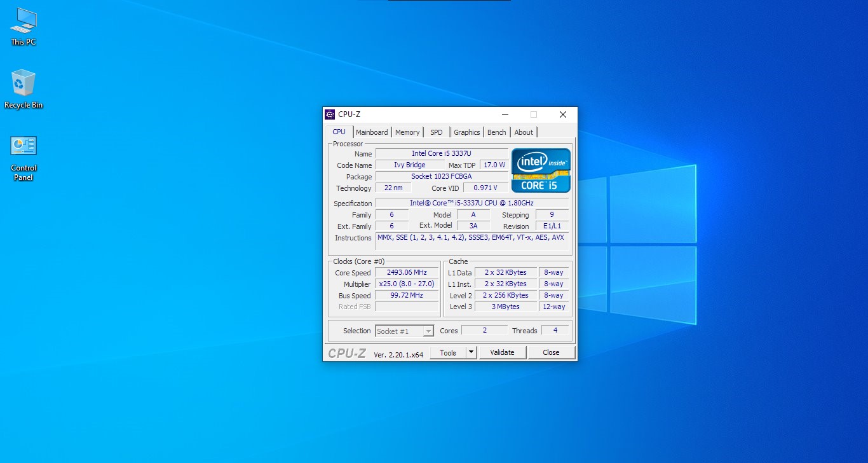Click the empty Rated FSB field
868x463 pixels.
click(407, 307)
